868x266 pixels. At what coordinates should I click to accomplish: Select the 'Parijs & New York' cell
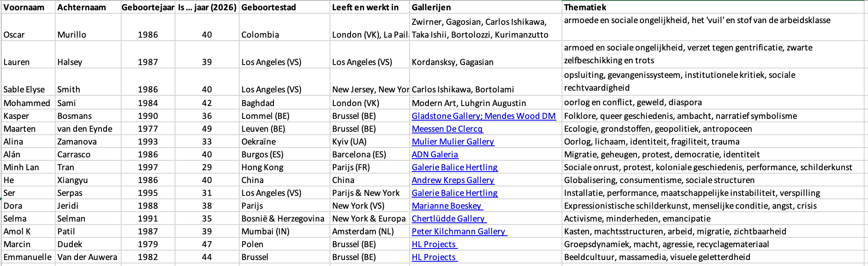(370, 193)
